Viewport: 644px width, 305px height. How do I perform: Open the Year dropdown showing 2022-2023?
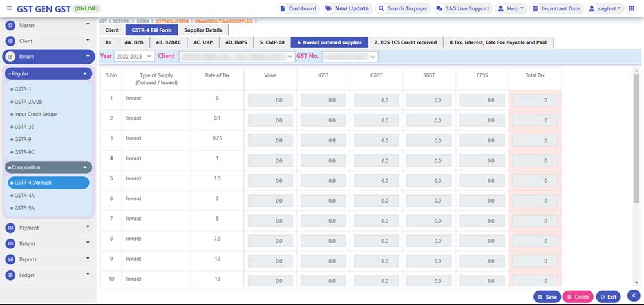tap(134, 57)
